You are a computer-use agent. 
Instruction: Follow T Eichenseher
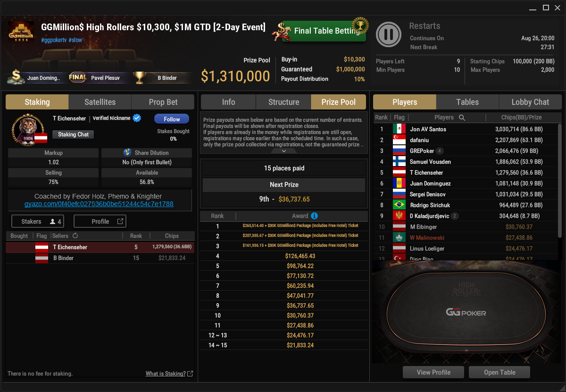(x=172, y=119)
